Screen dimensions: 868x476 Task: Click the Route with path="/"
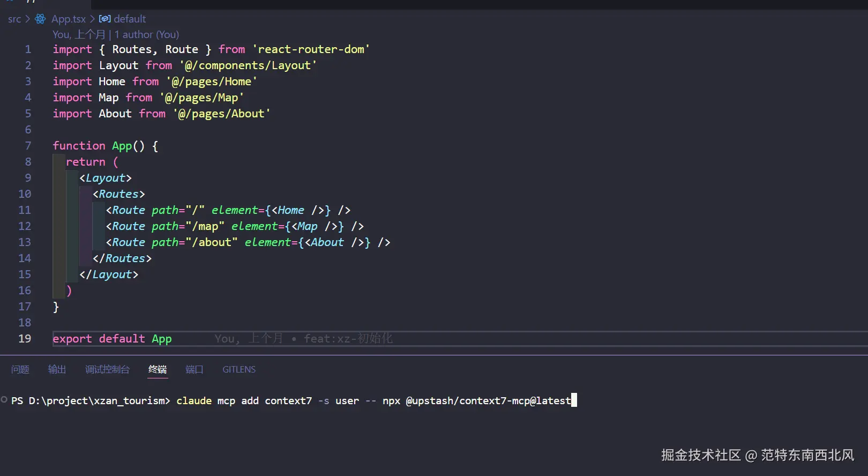(228, 210)
